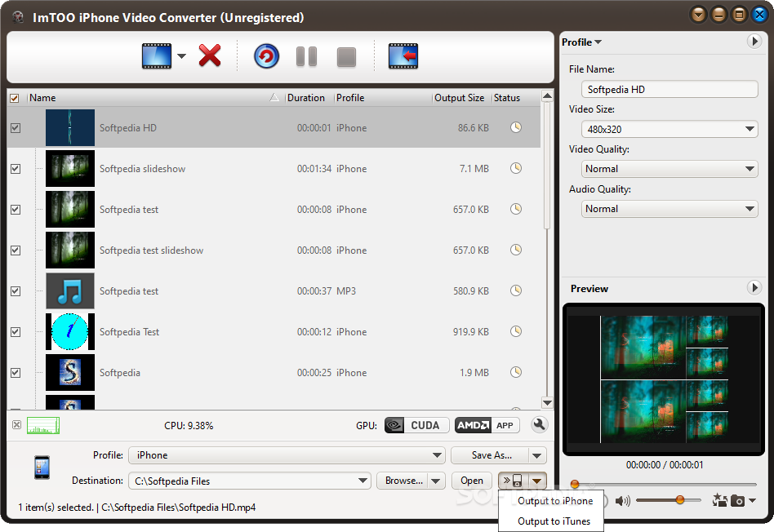The height and width of the screenshot is (532, 774).
Task: Open the title bar menu dropdown button
Action: coord(698,15)
